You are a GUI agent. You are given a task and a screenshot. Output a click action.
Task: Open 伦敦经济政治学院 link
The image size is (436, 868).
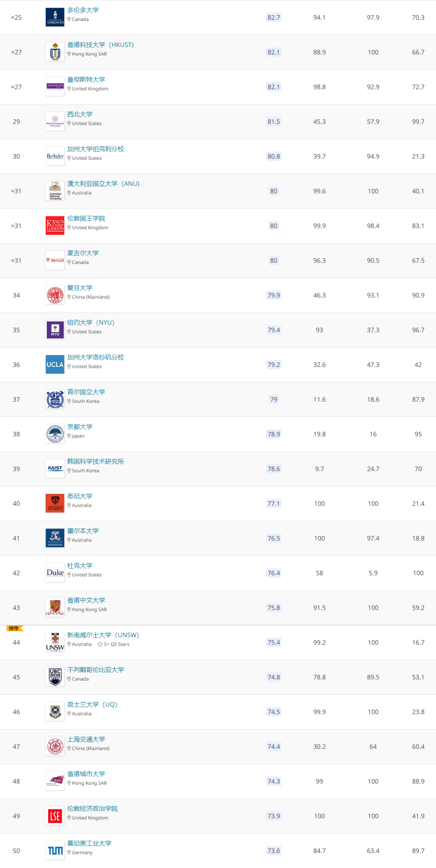[92, 809]
